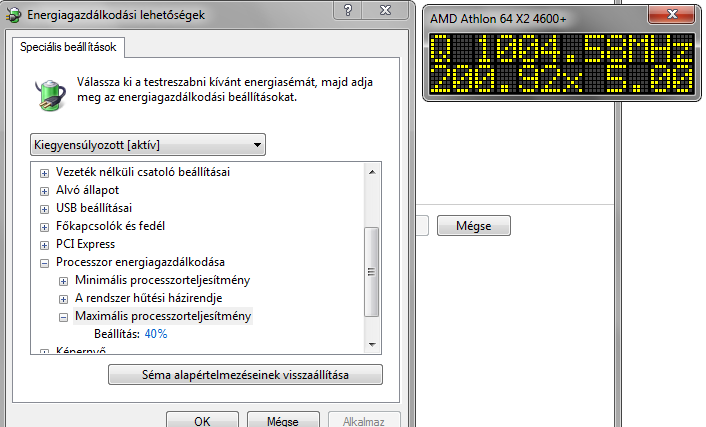Open the Kiegyensúlyozott [aktív] scheme dropdown
Viewport: 706px width, 427px height.
[x=148, y=145]
